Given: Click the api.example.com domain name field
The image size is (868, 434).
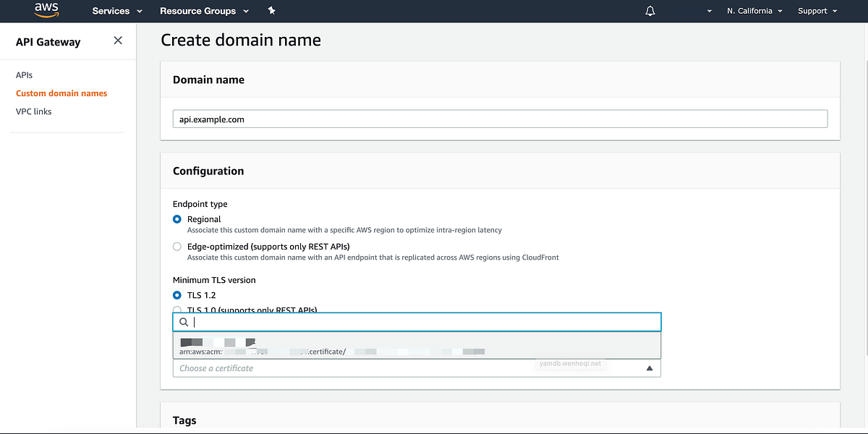Looking at the screenshot, I should click(x=499, y=118).
